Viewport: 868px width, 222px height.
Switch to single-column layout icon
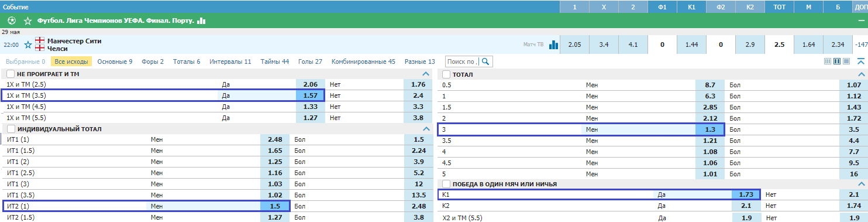[846, 62]
